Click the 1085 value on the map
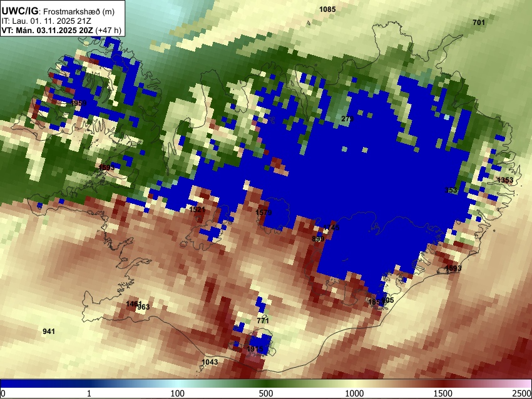The height and width of the screenshot is (399, 532). pyautogui.click(x=327, y=9)
